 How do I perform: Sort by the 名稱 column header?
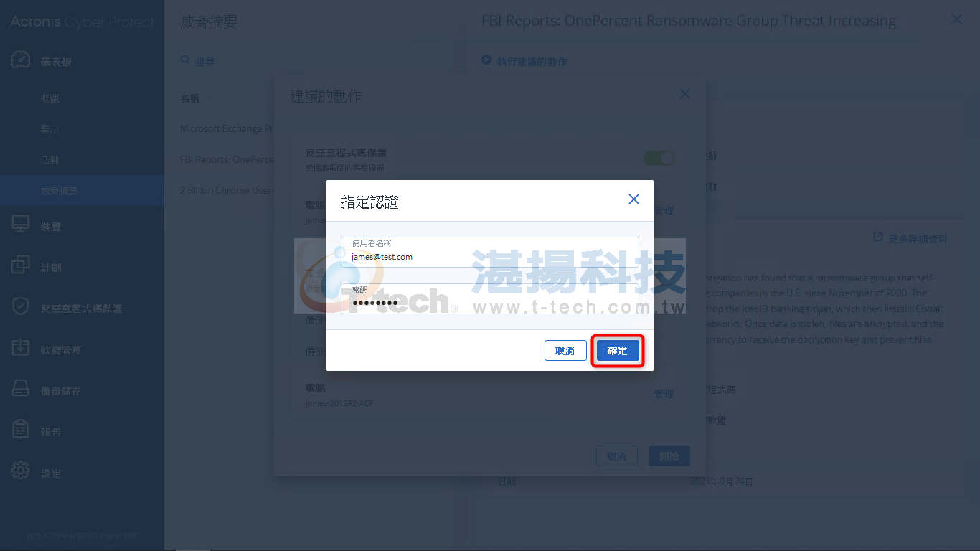189,98
